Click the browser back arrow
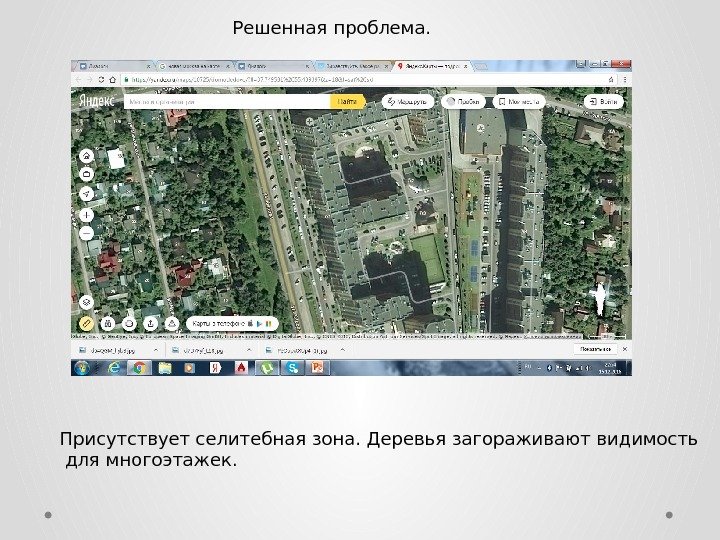The image size is (720, 540). tap(79, 79)
